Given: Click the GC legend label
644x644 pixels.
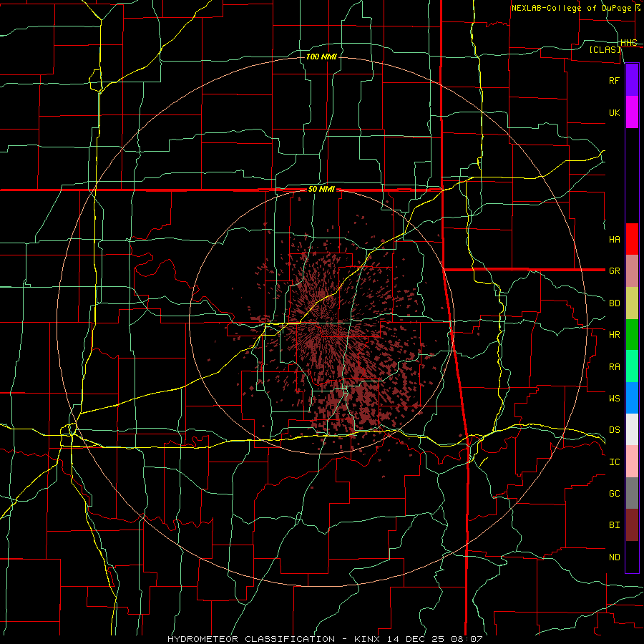Looking at the screenshot, I should [x=614, y=493].
